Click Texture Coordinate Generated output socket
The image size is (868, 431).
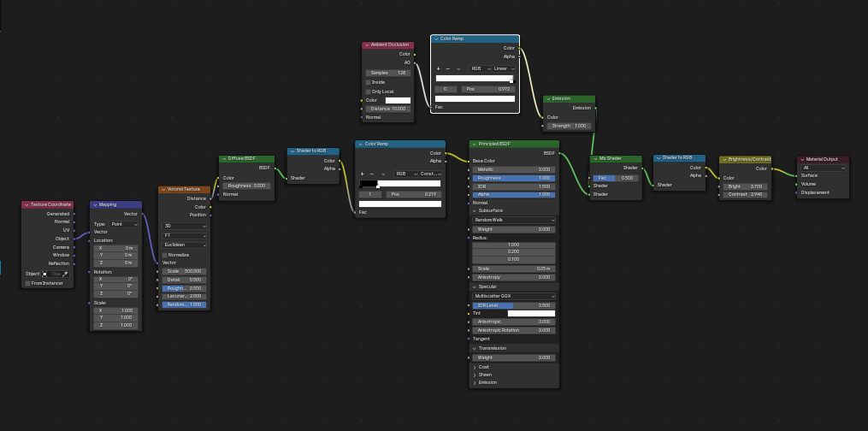click(74, 214)
